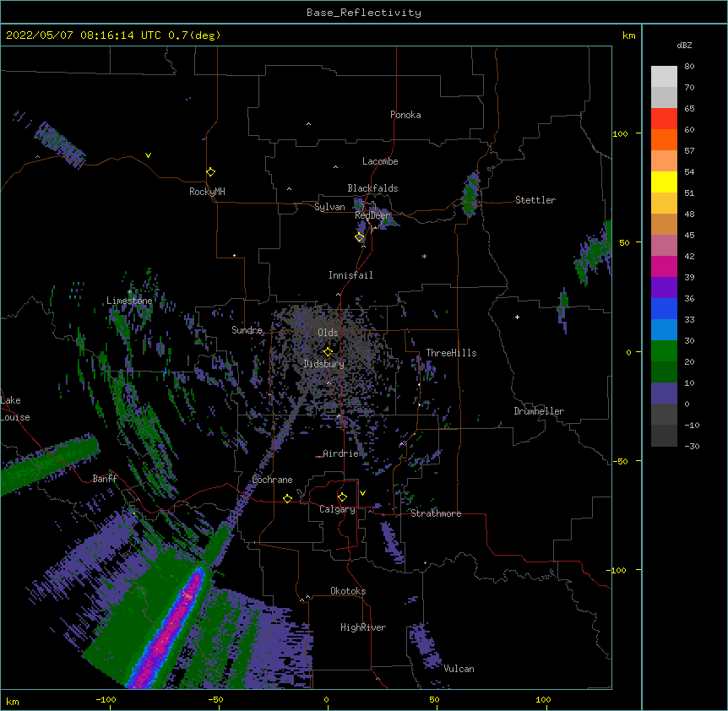Image resolution: width=728 pixels, height=711 pixels.
Task: Select the slate purple 10-0 dBZ swatch
Action: coord(664,393)
